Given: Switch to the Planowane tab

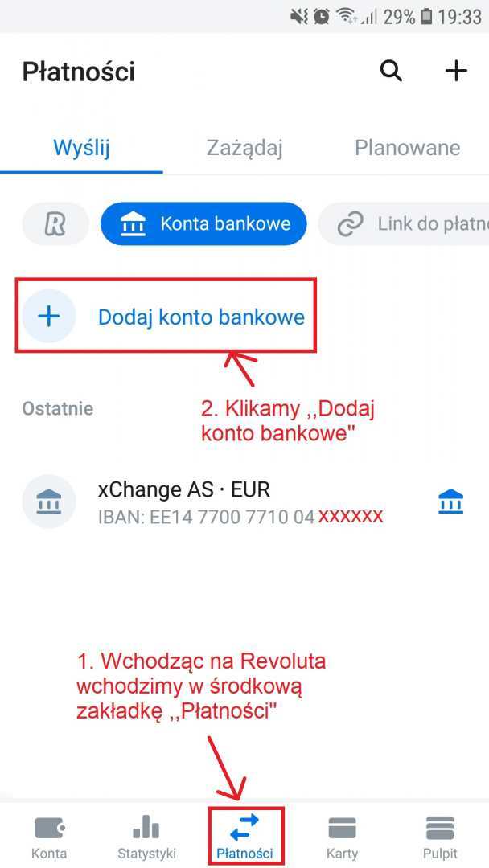Looking at the screenshot, I should (x=408, y=148).
